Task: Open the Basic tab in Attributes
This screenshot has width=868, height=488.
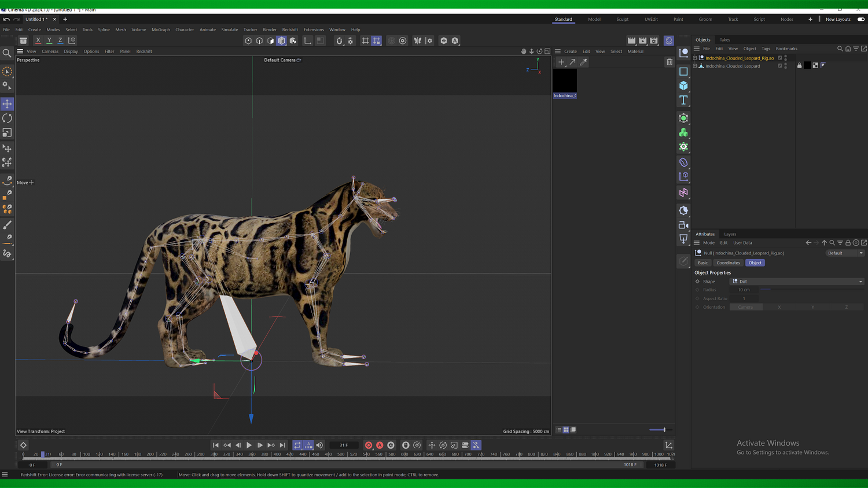Action: tap(703, 263)
